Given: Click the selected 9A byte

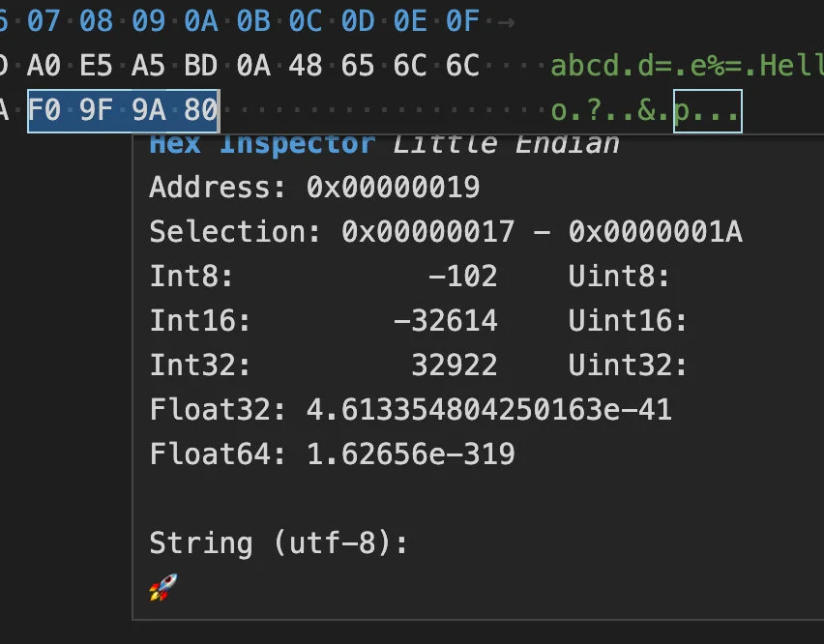Looking at the screenshot, I should pos(148,111).
